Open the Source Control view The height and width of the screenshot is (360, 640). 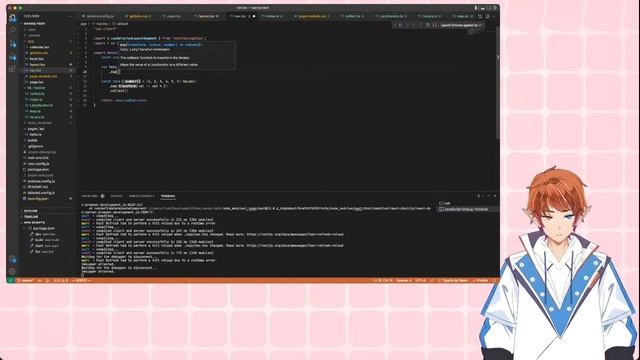point(12,43)
